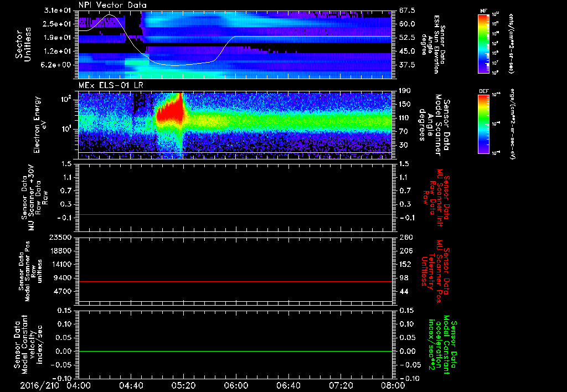
Task: Click the NF color bar swatch
Action: point(483,43)
